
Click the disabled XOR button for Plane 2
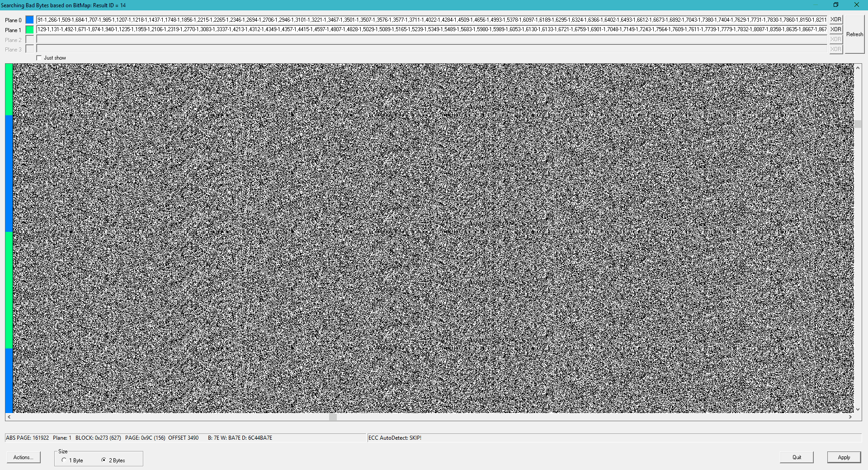(836, 39)
